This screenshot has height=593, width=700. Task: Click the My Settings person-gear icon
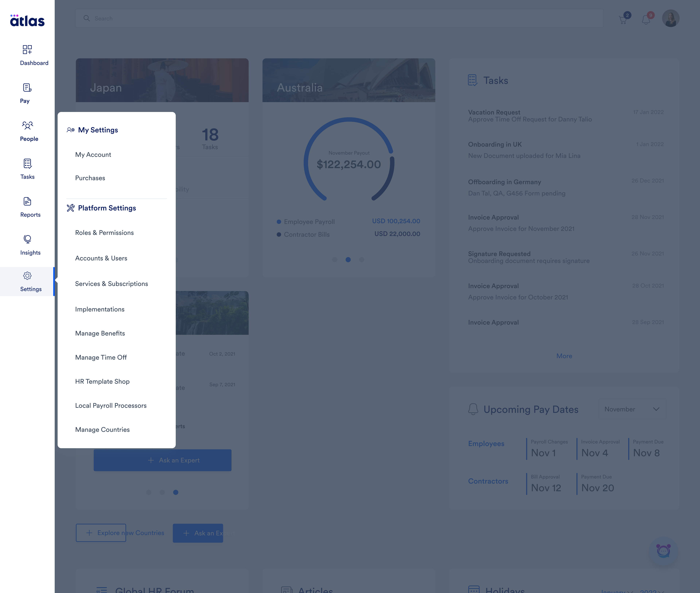pyautogui.click(x=71, y=130)
